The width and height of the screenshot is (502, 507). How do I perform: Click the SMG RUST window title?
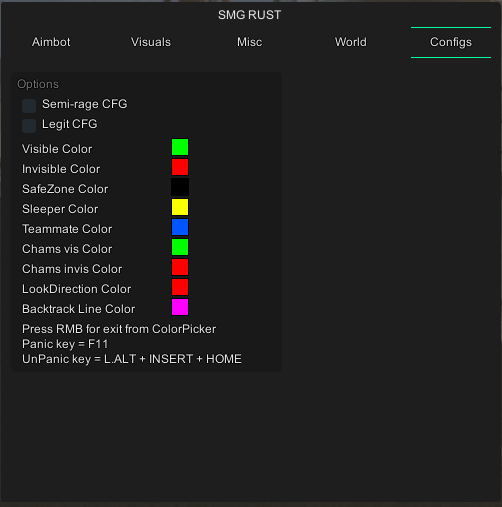click(250, 15)
